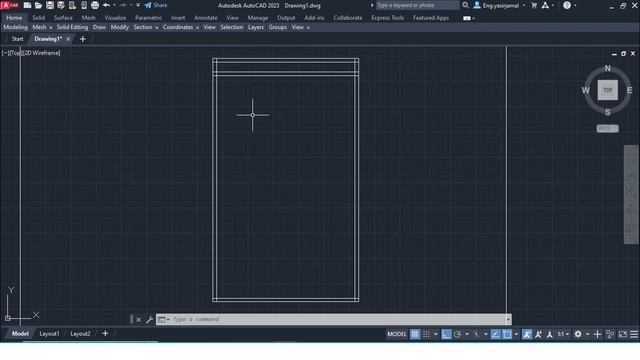Screen dimensions: 640x360
Task: Select the Surface ribbon tab
Action: coord(63,18)
